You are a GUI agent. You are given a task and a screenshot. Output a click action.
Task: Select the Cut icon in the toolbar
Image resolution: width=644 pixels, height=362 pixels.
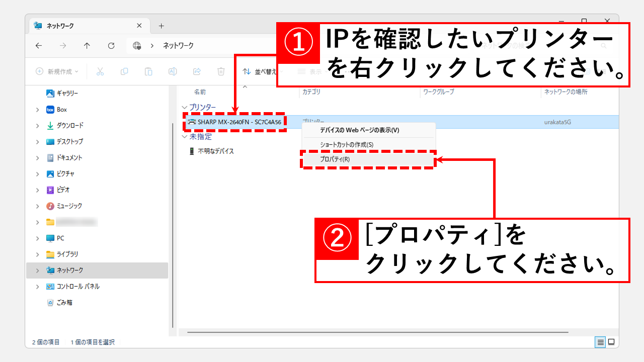point(100,71)
